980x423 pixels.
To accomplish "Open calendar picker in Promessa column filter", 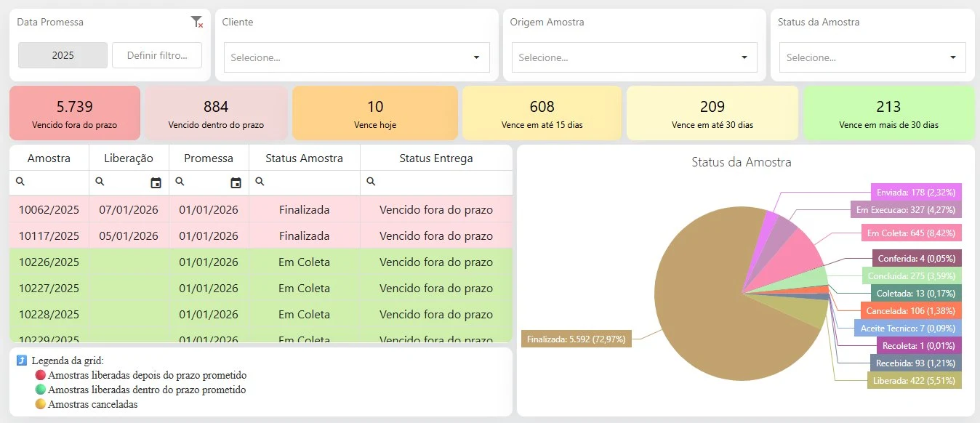I will tap(236, 183).
